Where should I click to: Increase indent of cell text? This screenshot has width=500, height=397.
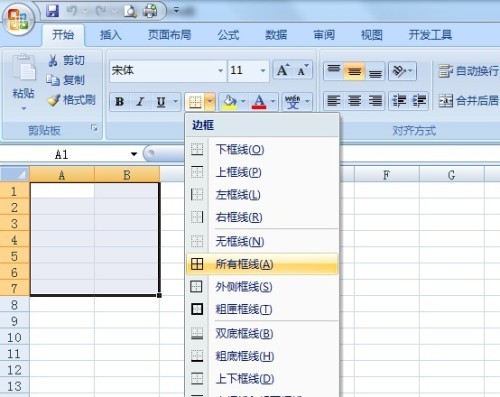pos(419,101)
